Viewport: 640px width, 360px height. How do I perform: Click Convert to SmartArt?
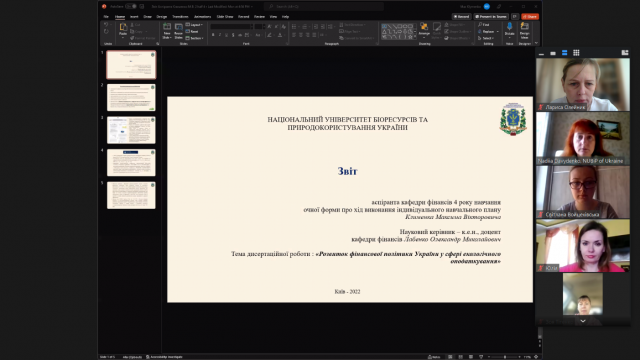pyautogui.click(x=357, y=38)
